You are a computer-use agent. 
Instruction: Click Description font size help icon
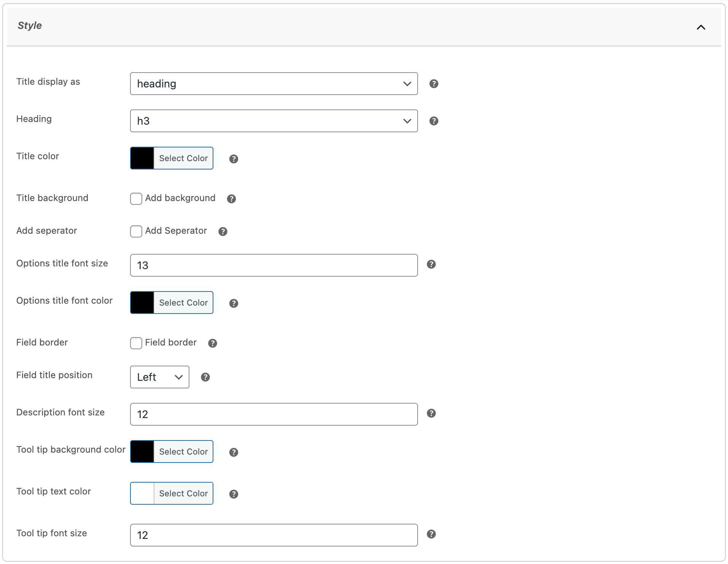point(431,413)
